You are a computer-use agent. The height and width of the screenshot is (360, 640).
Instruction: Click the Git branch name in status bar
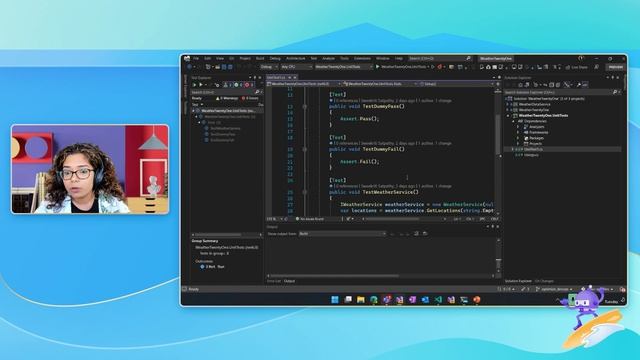(554, 289)
